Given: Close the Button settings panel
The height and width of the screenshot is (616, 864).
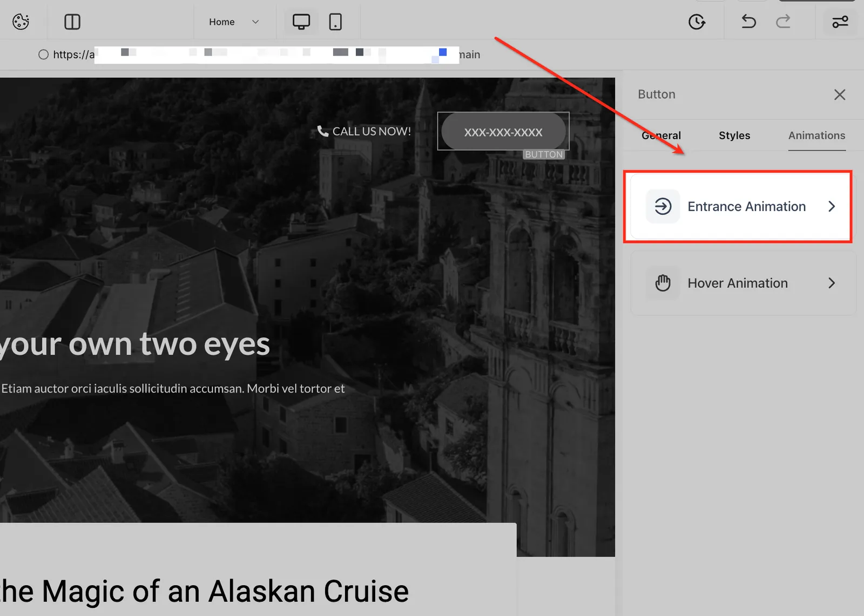Looking at the screenshot, I should pyautogui.click(x=840, y=94).
